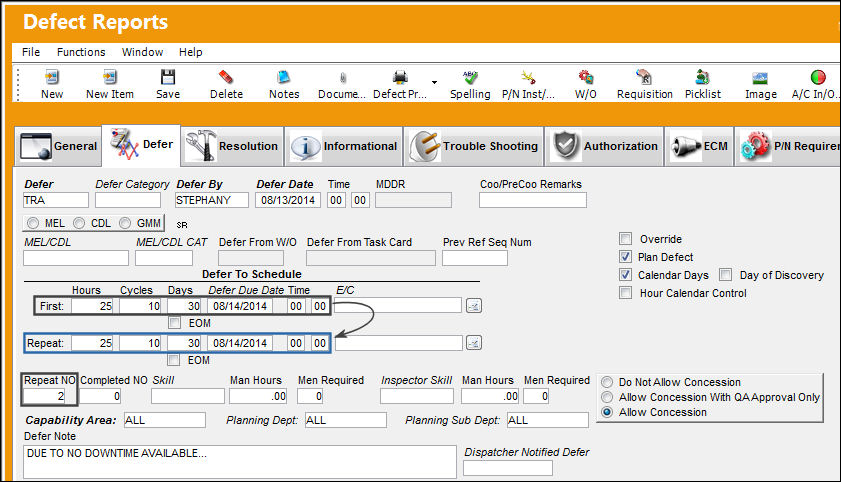841x482 pixels.
Task: Toggle the Calendar Days checkbox
Action: pos(625,275)
